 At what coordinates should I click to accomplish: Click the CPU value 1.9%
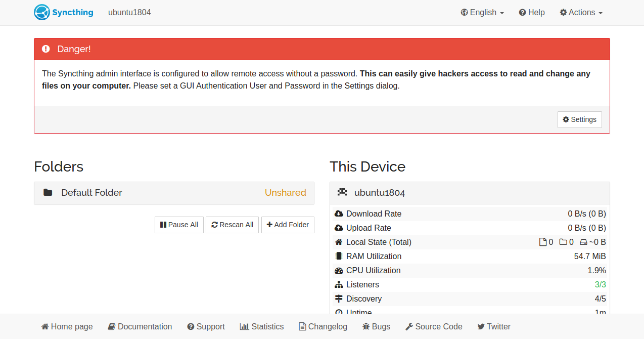tap(596, 271)
